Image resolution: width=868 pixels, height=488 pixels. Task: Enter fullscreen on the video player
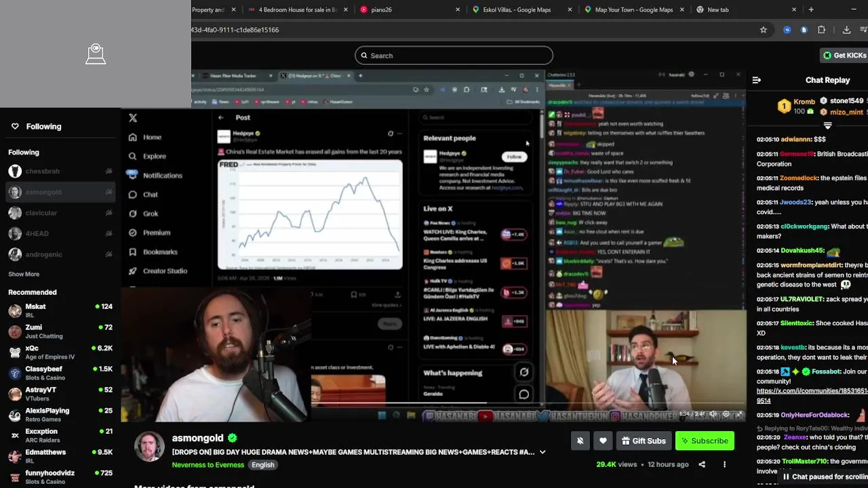739,414
